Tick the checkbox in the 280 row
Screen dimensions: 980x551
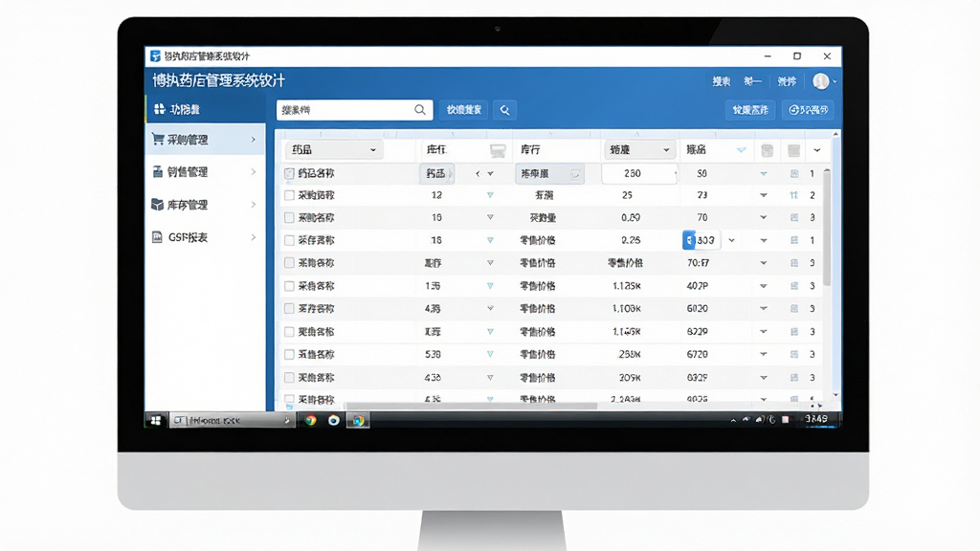coord(289,173)
